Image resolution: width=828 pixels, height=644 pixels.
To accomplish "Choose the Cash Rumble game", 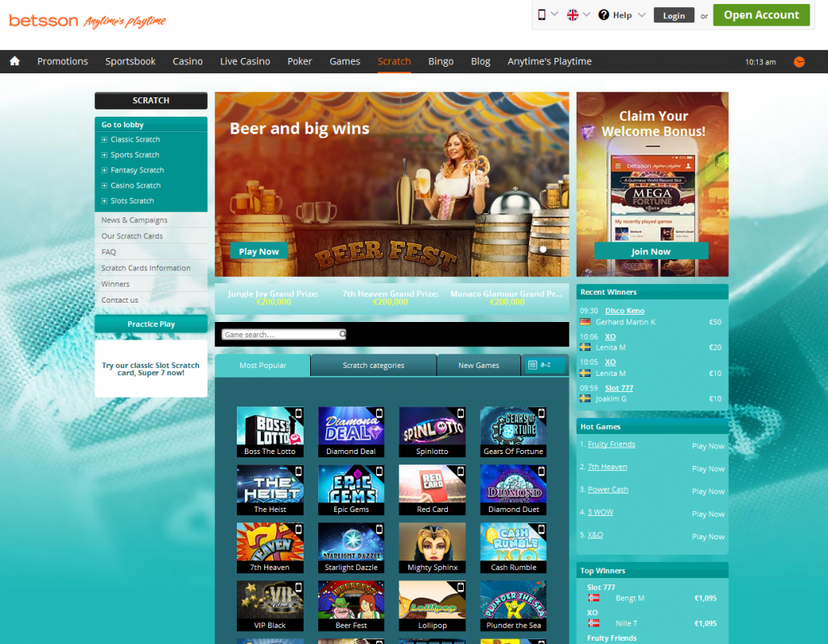I will pyautogui.click(x=513, y=548).
